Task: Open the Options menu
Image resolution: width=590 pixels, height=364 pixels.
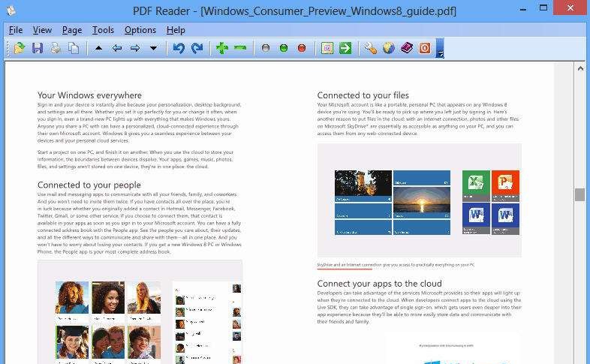Action: coord(140,30)
